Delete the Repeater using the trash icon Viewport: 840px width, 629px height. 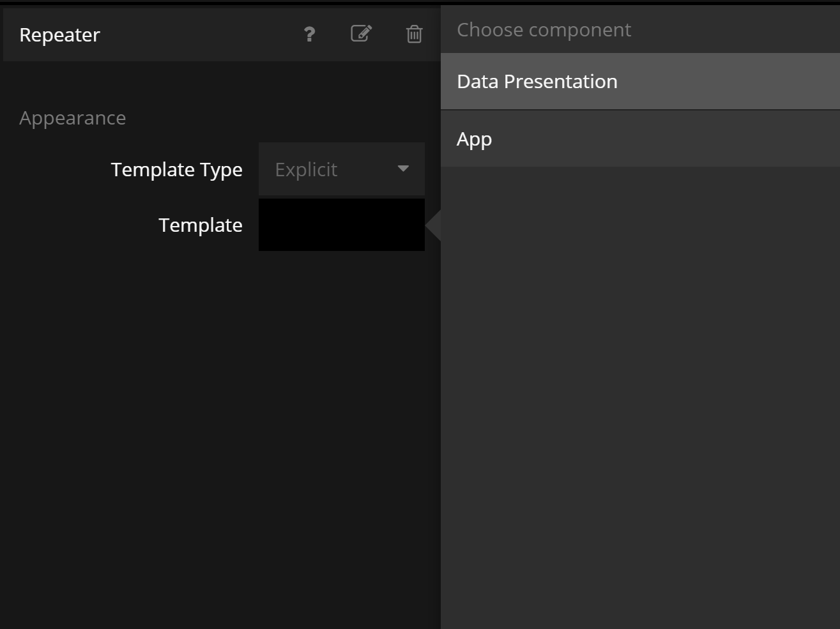(414, 34)
